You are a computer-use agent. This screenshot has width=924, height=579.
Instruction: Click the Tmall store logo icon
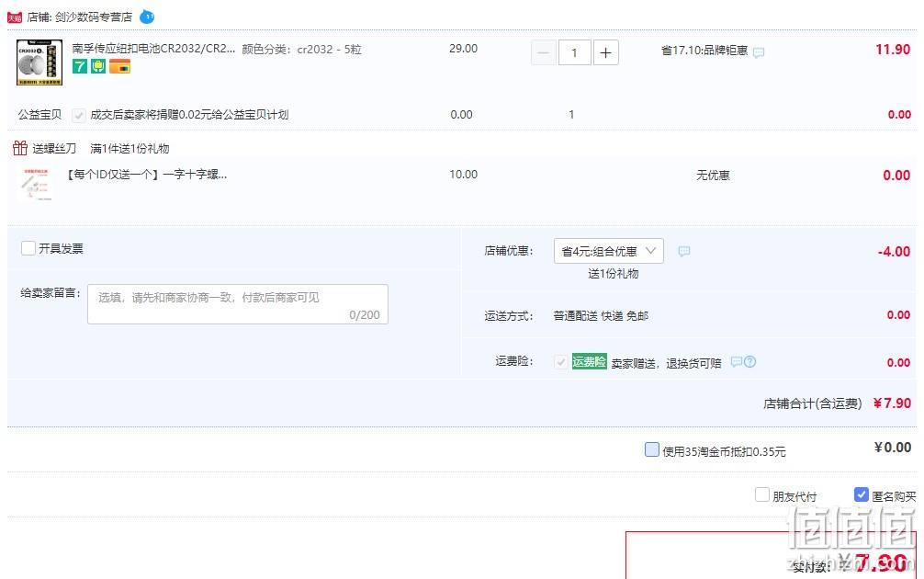[x=14, y=17]
